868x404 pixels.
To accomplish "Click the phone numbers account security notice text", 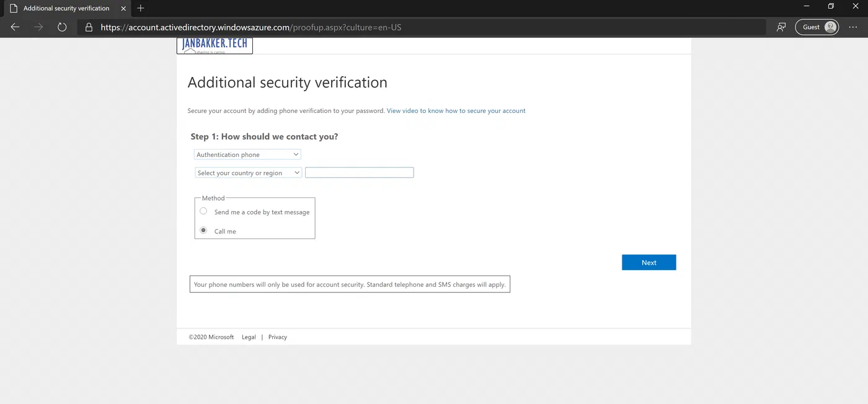I will [x=350, y=285].
